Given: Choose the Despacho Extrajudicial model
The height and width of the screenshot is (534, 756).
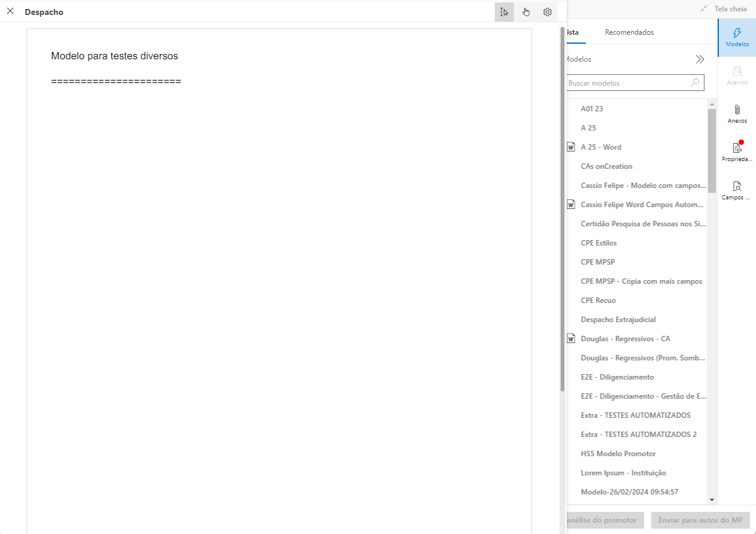Looking at the screenshot, I should pyautogui.click(x=618, y=320).
